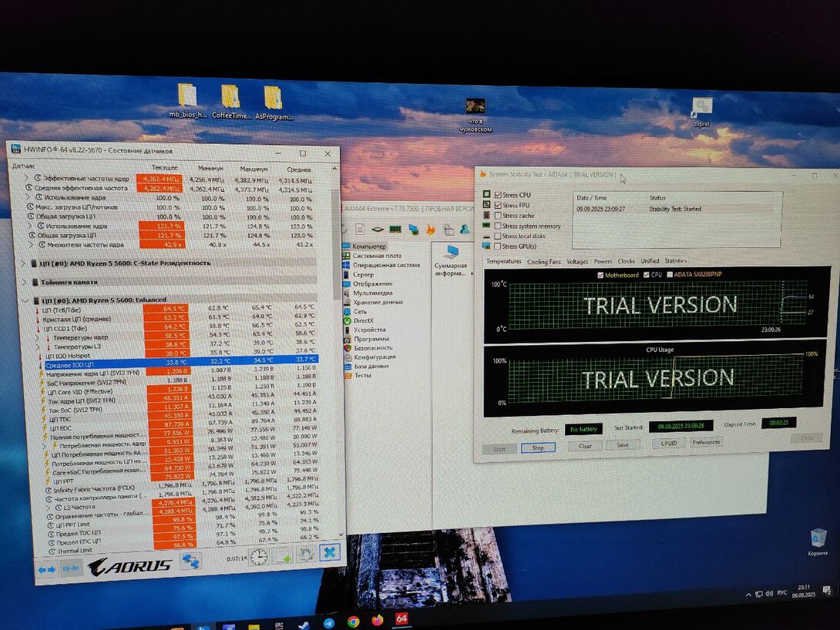Viewport: 840px width, 630px height.
Task: Expand the Тайминги памяти group in HWiNFO
Action: click(x=24, y=282)
